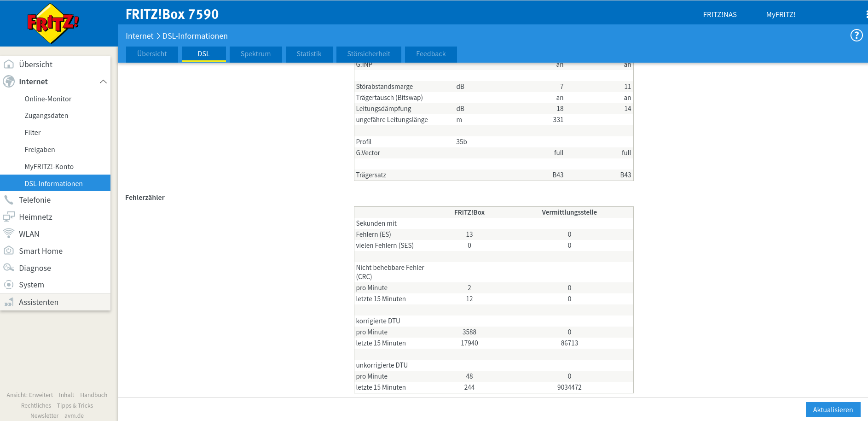The height and width of the screenshot is (421, 868).
Task: Click Internet in the breadcrumb
Action: tap(139, 36)
